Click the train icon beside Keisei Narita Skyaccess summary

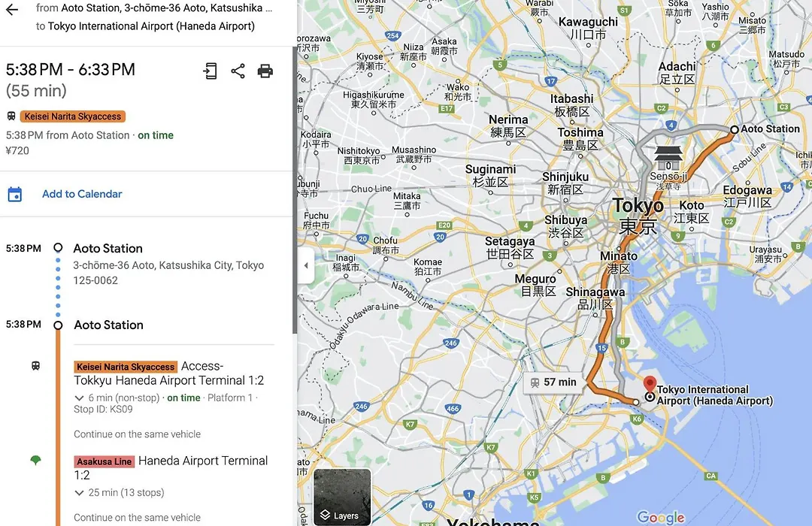click(x=11, y=116)
